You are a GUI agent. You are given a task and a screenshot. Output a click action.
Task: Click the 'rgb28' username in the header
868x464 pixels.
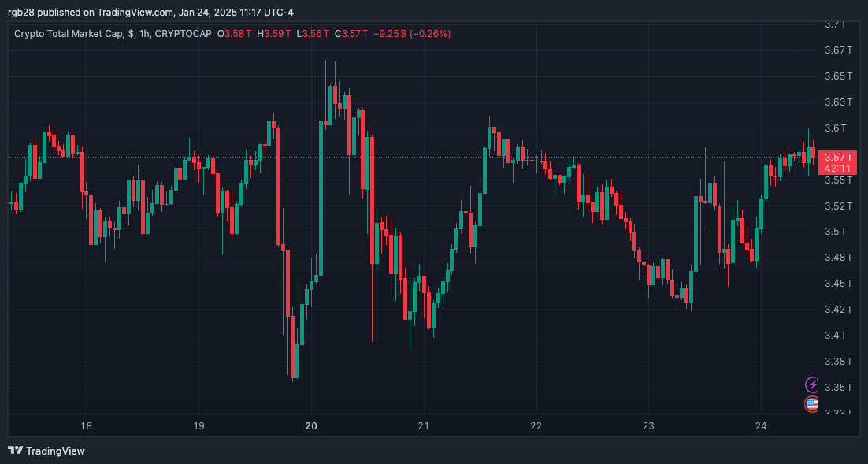pyautogui.click(x=18, y=12)
